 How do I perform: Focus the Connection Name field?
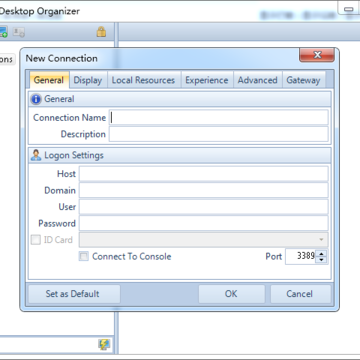tap(219, 118)
